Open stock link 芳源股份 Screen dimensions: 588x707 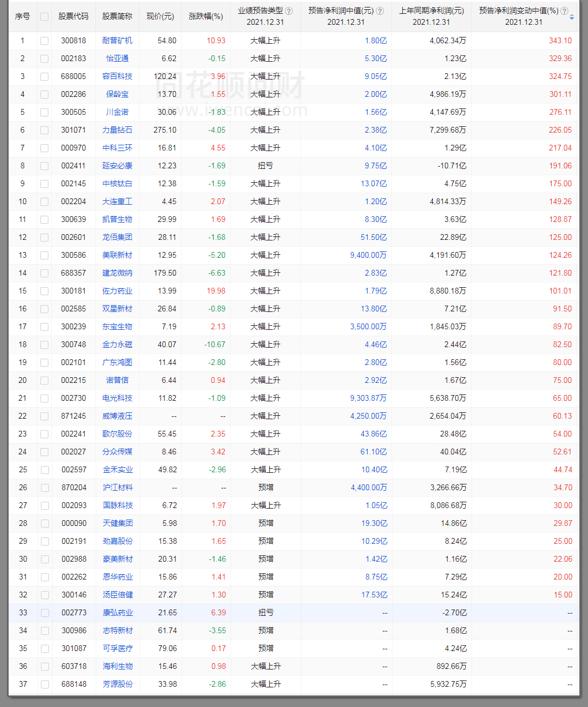pos(118,684)
